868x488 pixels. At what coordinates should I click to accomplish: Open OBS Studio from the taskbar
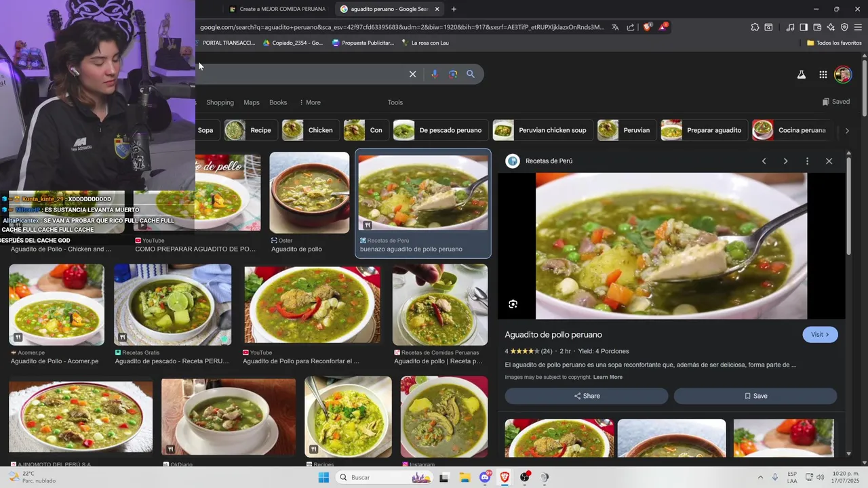[x=524, y=477]
